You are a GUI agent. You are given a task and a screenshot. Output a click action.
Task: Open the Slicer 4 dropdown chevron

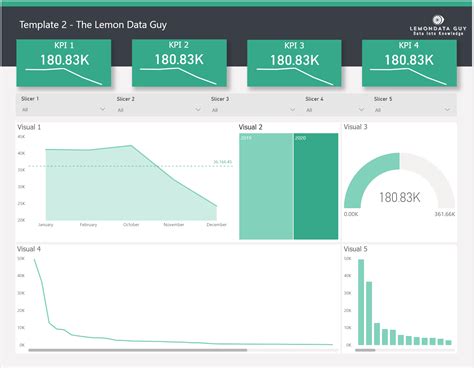point(361,109)
